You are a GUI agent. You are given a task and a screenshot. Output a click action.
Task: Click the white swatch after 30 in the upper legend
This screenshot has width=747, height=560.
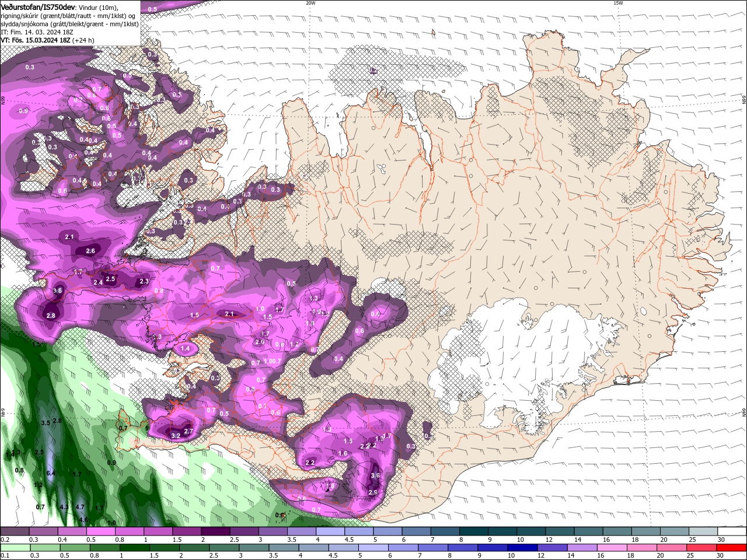pos(731,532)
